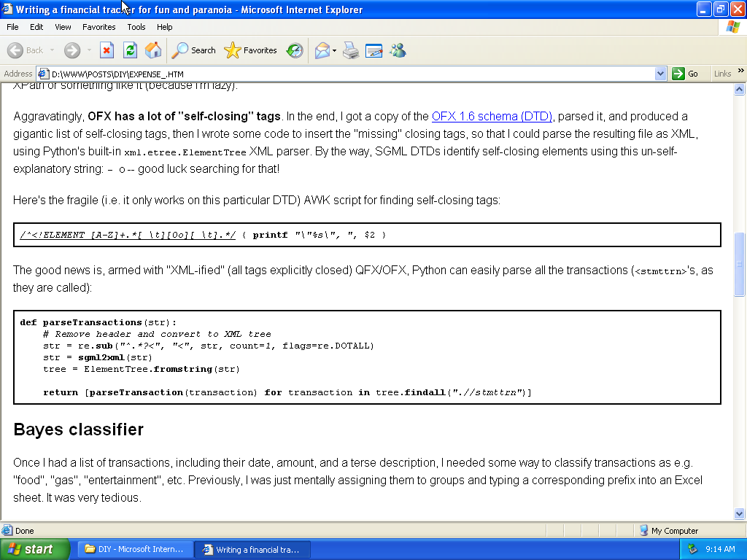This screenshot has height=560, width=747.
Task: Click the Windows flag throbber logo
Action: tap(732, 27)
